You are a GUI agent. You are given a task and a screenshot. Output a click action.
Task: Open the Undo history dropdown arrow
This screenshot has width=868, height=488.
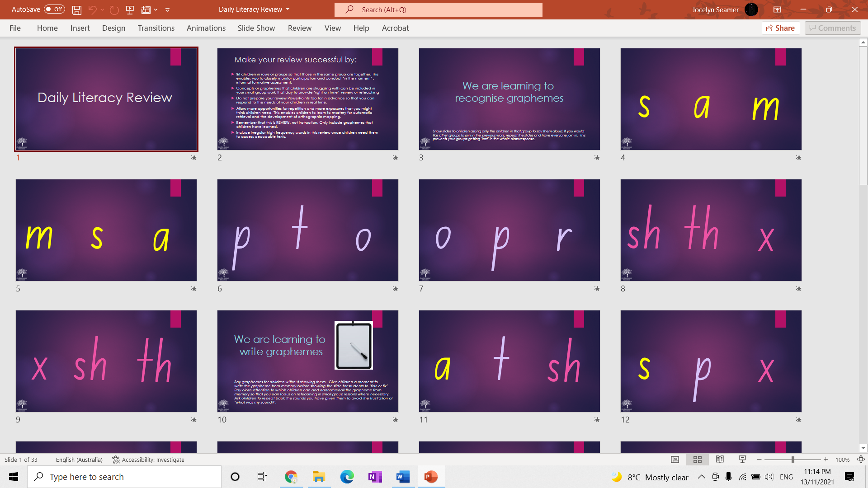[x=102, y=9]
